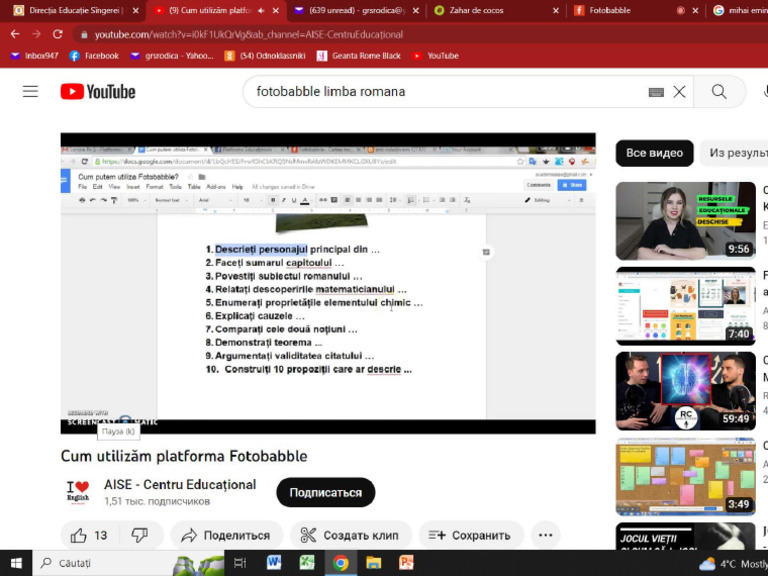Select the 'Все видео' filter chip
Viewport: 768px width, 576px height.
click(x=654, y=153)
